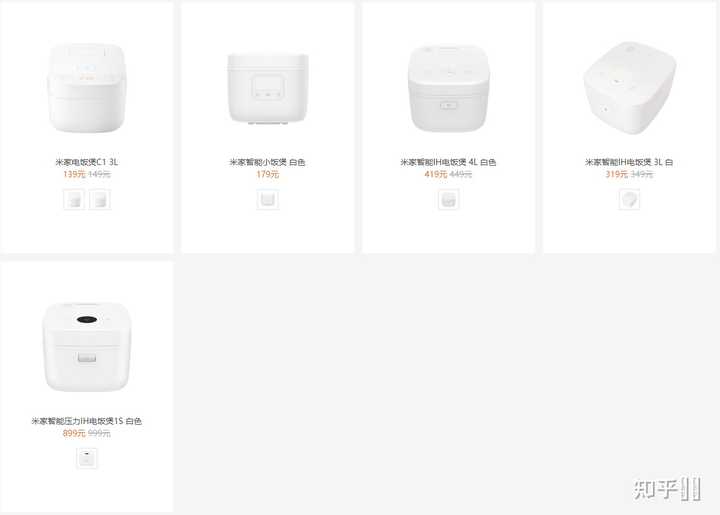Select second color variant of 电饭煲C1 3L
The image size is (720, 515).
100,200
